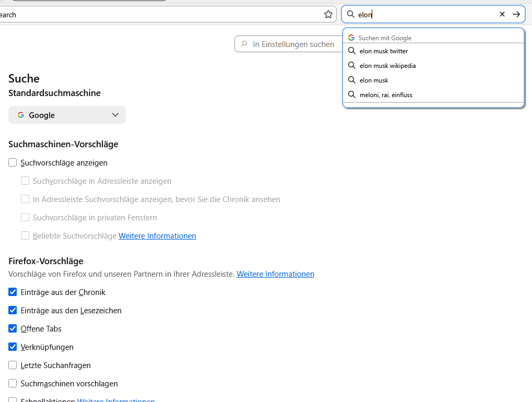
Task: Click the magnifier icon in search bar
Action: [351, 15]
